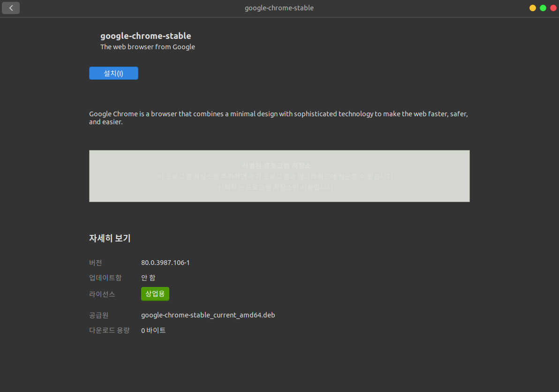Click the google-chrome-stable app heading
Screen dimensions: 559x392
145,36
